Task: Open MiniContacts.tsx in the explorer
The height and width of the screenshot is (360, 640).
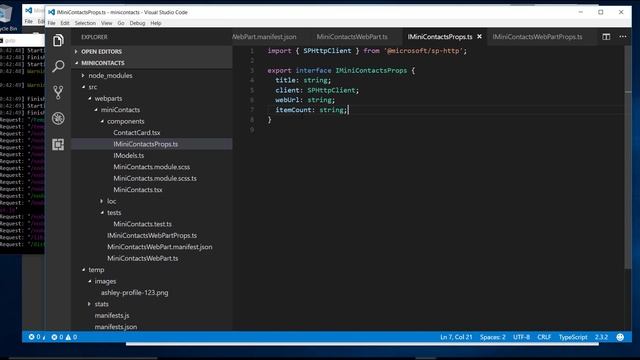Action: pyautogui.click(x=138, y=190)
